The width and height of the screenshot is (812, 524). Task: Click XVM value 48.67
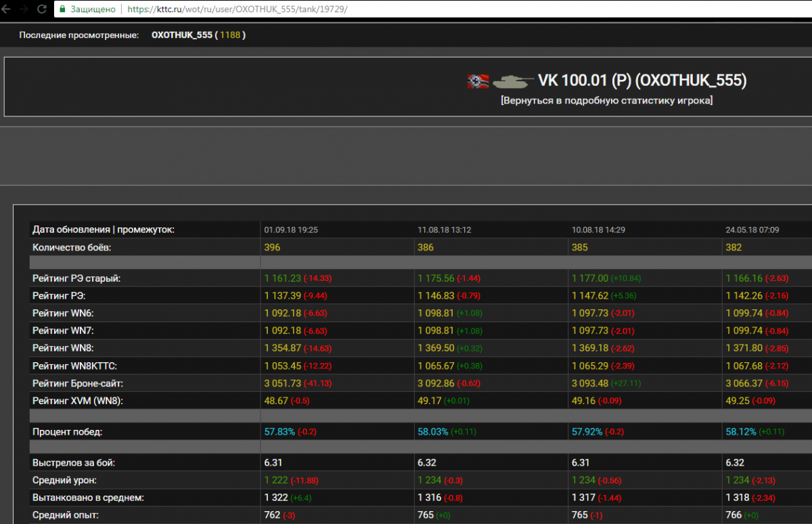pyautogui.click(x=275, y=401)
